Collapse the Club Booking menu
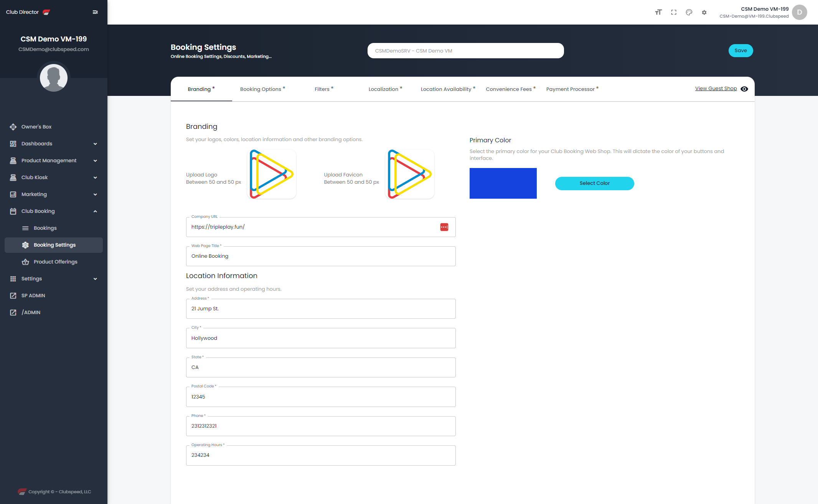This screenshot has width=818, height=504. [x=54, y=211]
